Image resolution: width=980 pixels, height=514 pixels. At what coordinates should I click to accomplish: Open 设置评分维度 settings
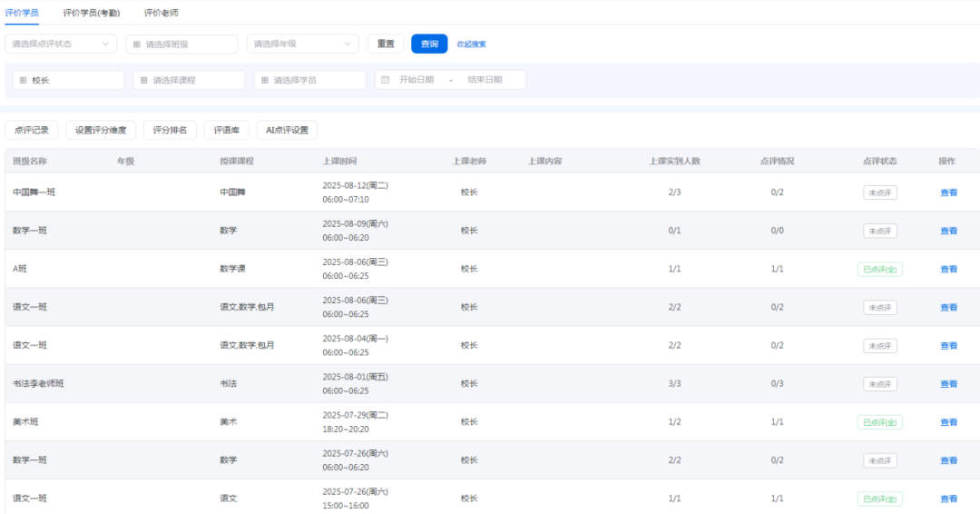(101, 130)
